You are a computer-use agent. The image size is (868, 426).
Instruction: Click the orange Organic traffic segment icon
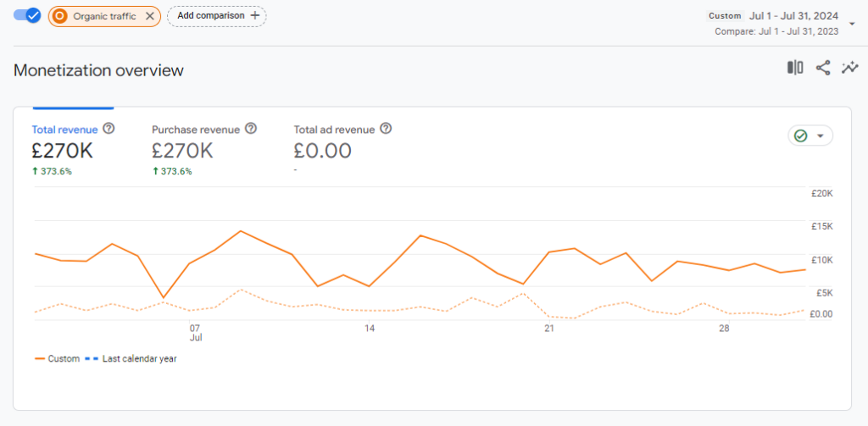click(x=61, y=15)
